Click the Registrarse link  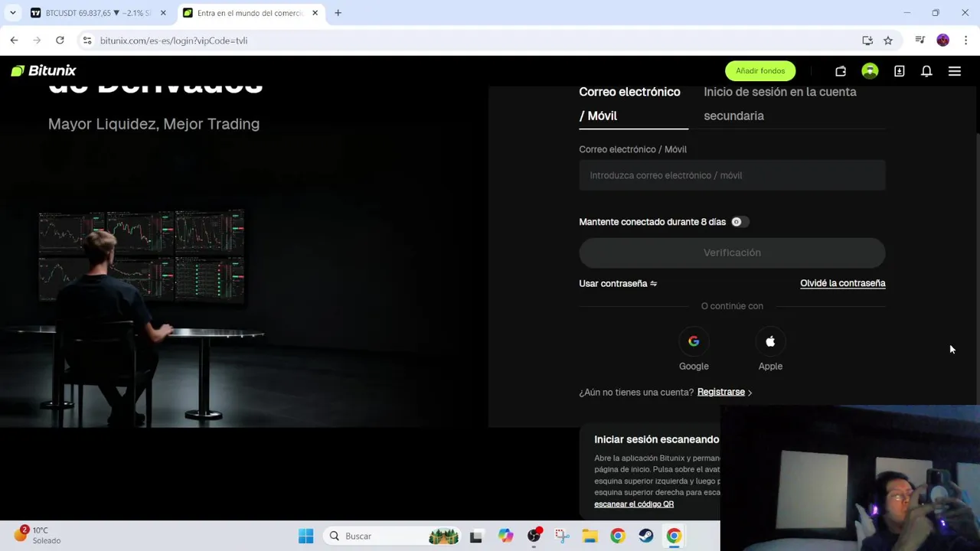tap(721, 392)
